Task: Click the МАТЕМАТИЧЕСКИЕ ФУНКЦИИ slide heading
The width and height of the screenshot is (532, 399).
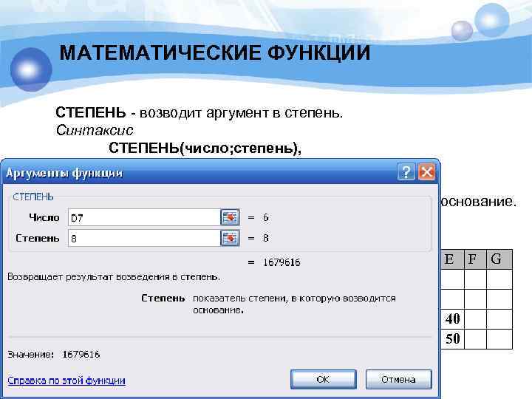Action: 215,53
